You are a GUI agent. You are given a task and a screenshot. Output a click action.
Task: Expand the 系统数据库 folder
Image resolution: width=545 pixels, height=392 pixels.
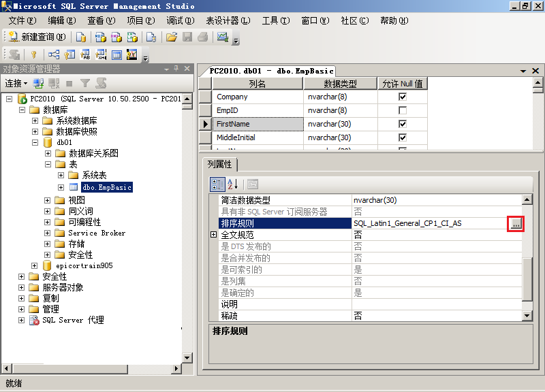[x=35, y=120]
